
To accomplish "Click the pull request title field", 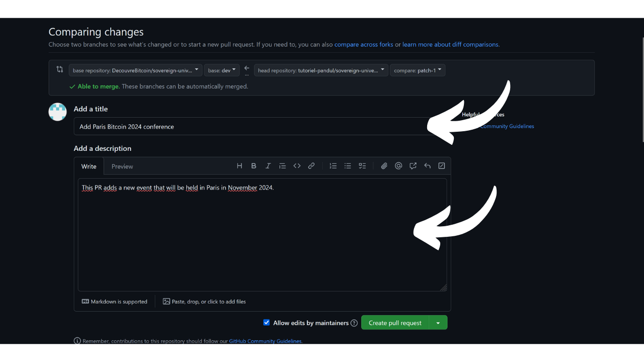I will point(252,127).
